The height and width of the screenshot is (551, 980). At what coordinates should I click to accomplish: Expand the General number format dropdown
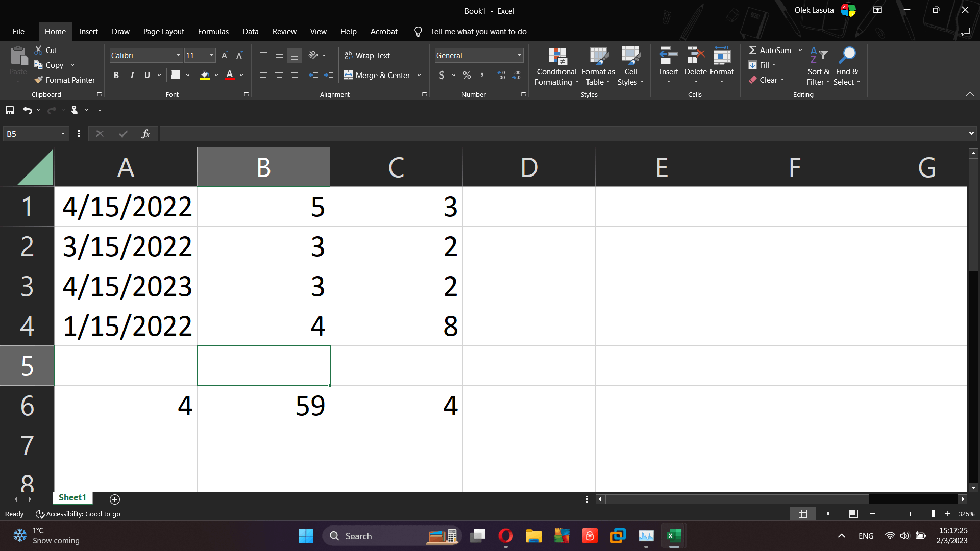519,55
